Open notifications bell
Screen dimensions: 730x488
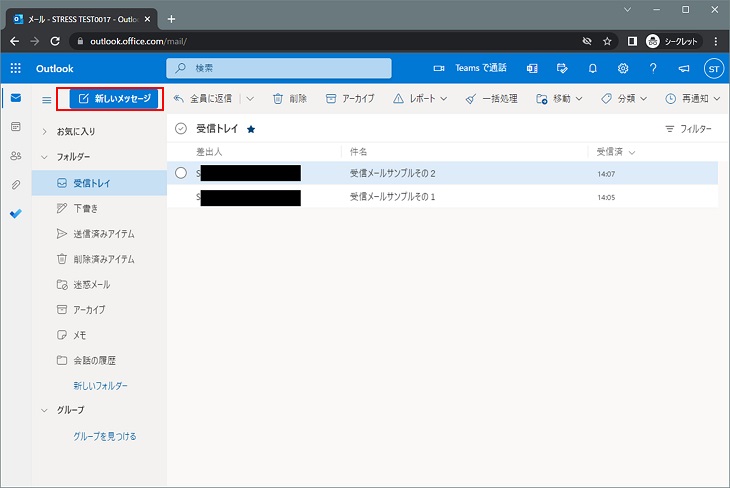[x=592, y=68]
